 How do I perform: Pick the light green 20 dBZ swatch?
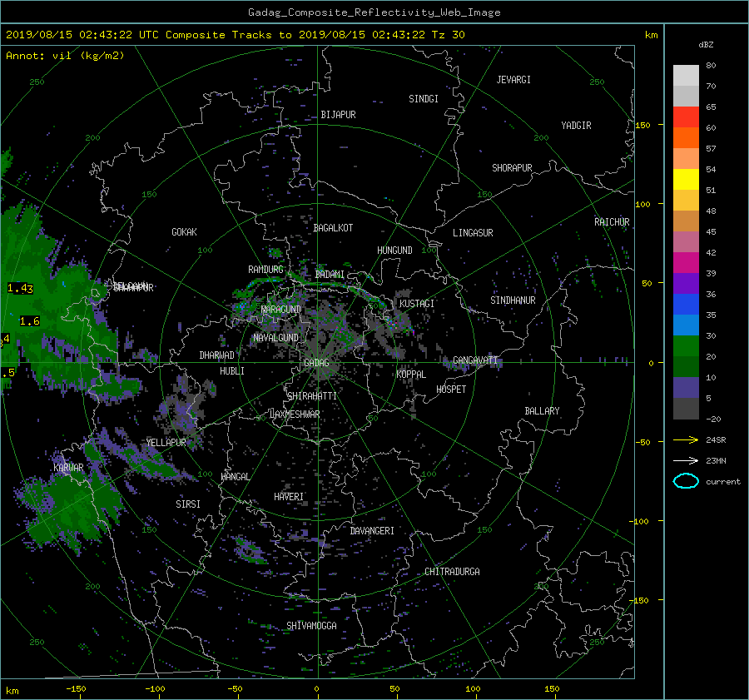(686, 345)
